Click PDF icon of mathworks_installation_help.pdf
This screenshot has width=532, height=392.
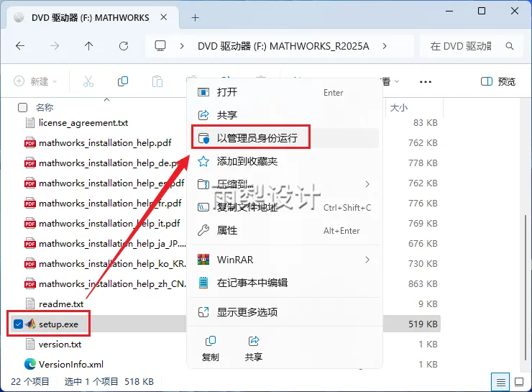point(30,142)
